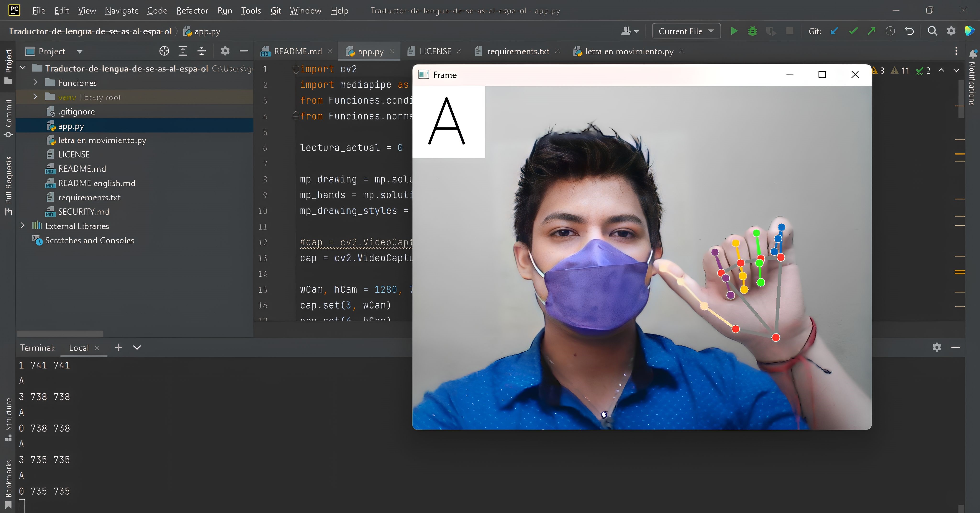This screenshot has height=513, width=980.
Task: Maximize the Frame window
Action: coord(822,75)
